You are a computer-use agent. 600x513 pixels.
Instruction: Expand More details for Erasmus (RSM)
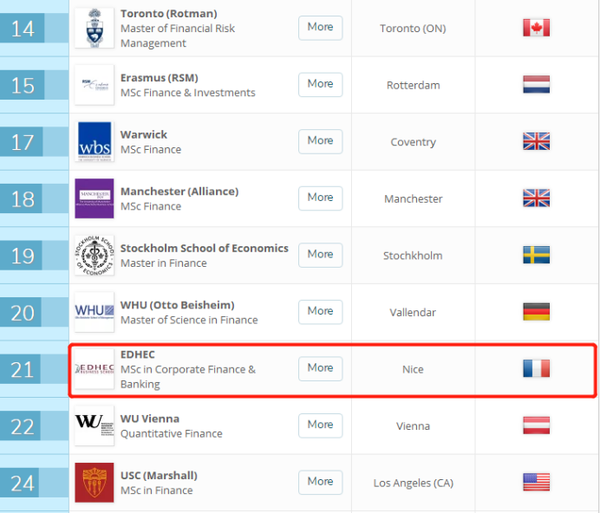320,84
